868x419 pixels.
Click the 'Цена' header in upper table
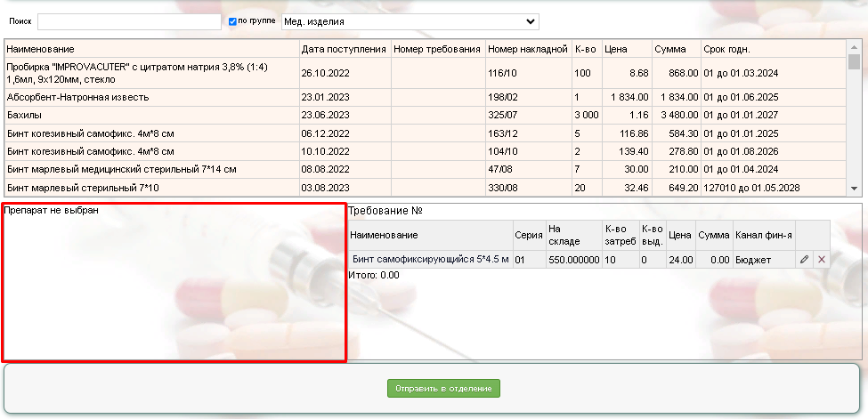(x=616, y=49)
